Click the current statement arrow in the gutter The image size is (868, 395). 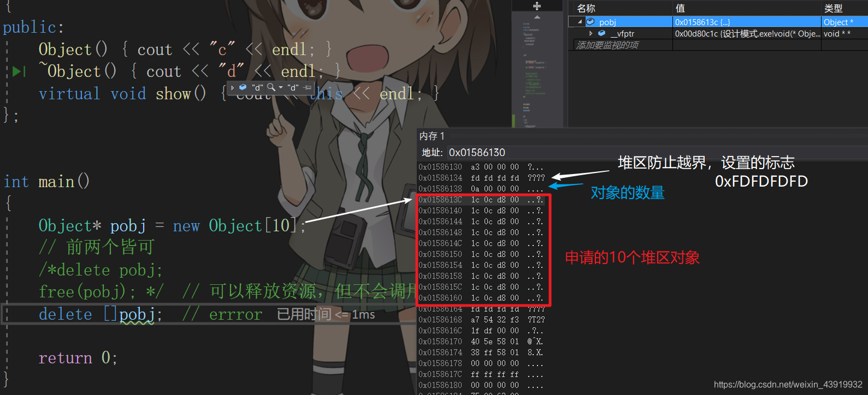(19, 71)
